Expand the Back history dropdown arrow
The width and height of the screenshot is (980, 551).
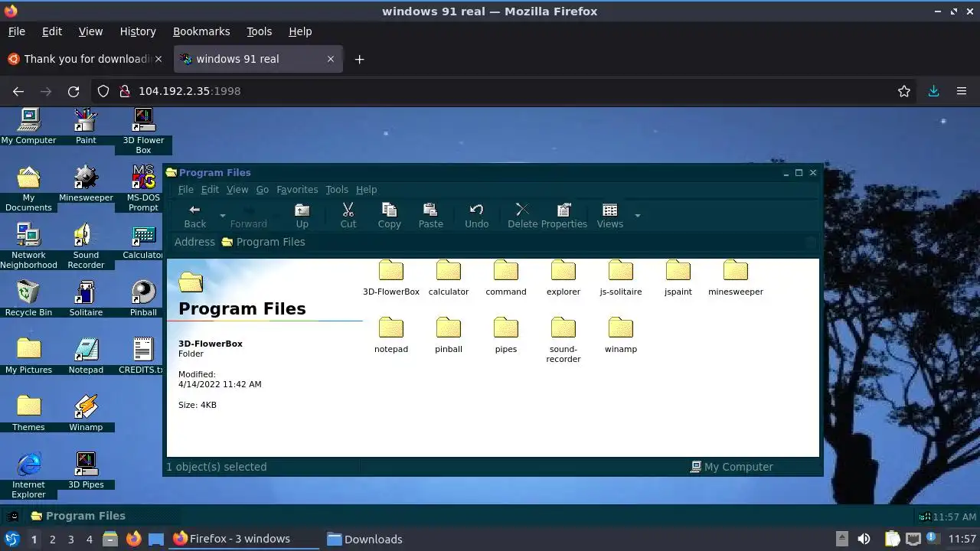223,216
